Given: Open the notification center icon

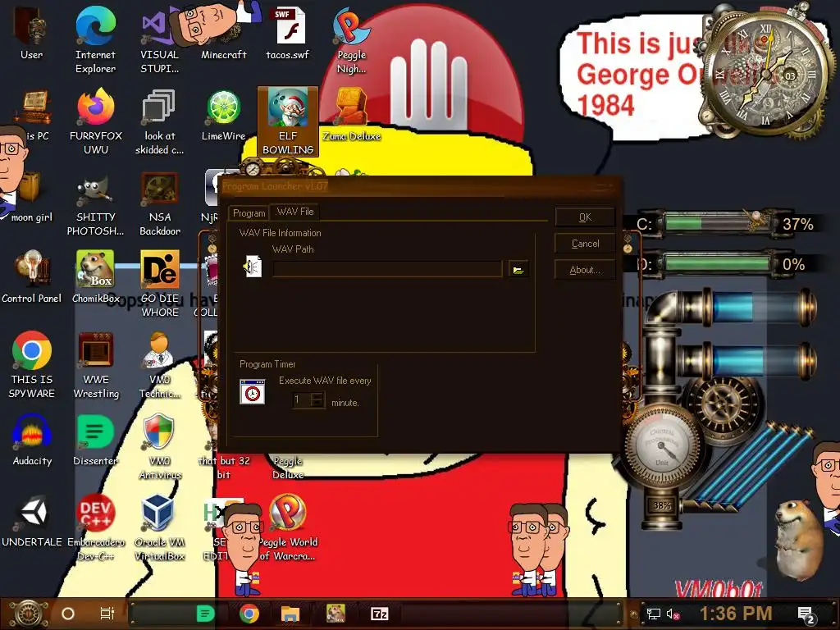Looking at the screenshot, I should pyautogui.click(x=806, y=614).
